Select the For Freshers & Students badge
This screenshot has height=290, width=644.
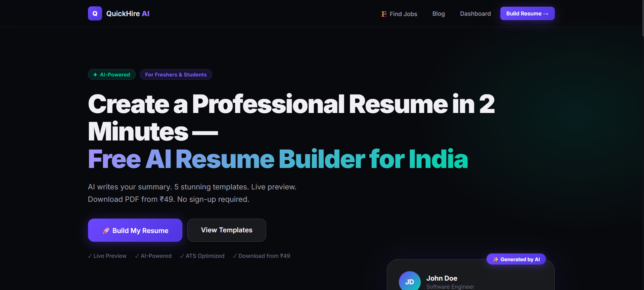pyautogui.click(x=176, y=74)
